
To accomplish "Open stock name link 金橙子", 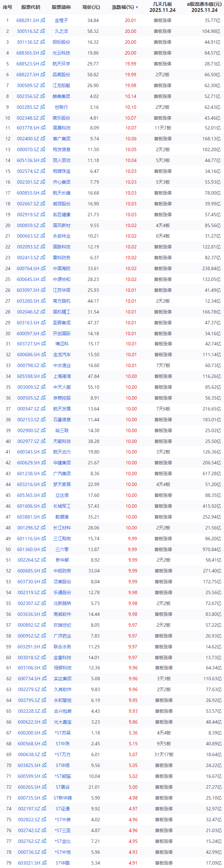I will [x=61, y=20].
